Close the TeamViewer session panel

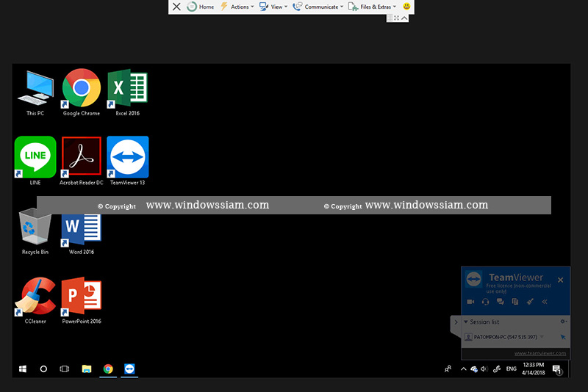(x=560, y=280)
